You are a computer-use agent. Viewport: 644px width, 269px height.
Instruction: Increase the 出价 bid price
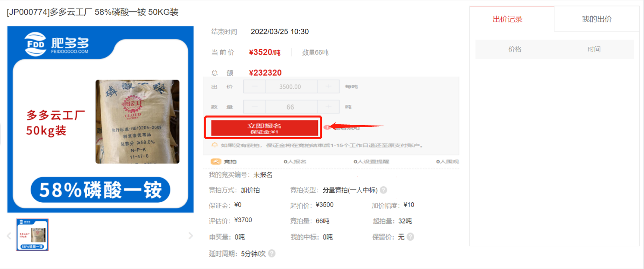(x=328, y=86)
